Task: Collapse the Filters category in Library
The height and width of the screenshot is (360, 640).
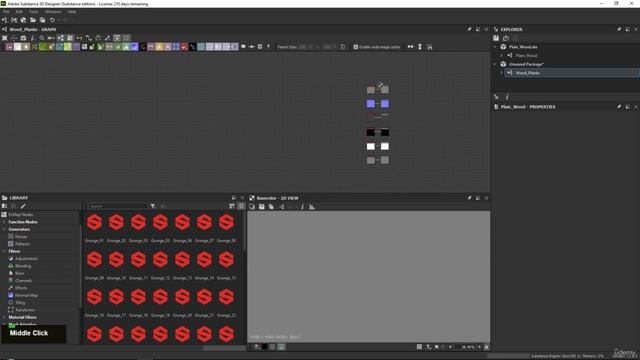Action: 4,251
